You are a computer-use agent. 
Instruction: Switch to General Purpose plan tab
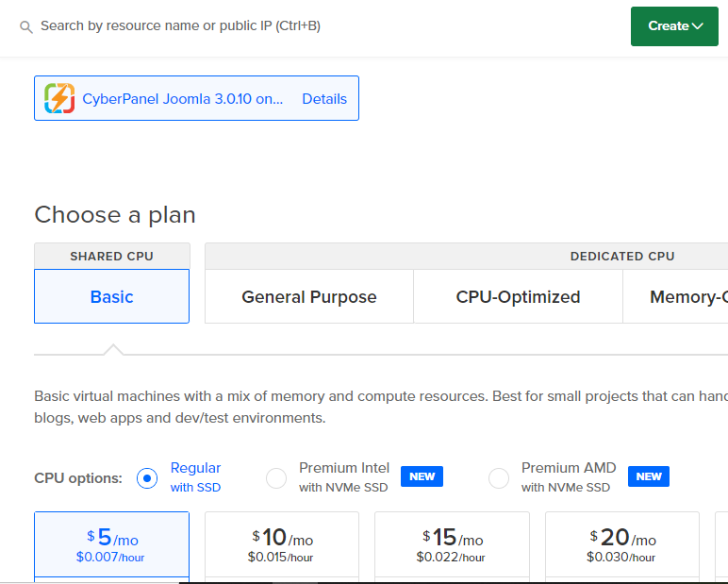309,296
